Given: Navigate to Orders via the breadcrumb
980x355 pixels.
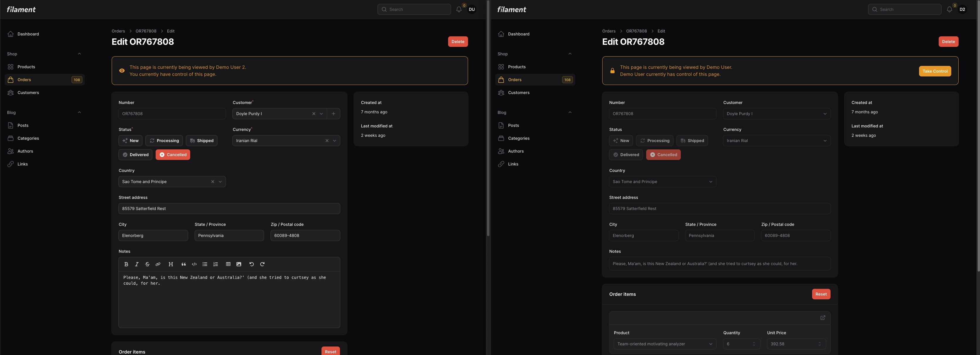Looking at the screenshot, I should click(x=118, y=31).
